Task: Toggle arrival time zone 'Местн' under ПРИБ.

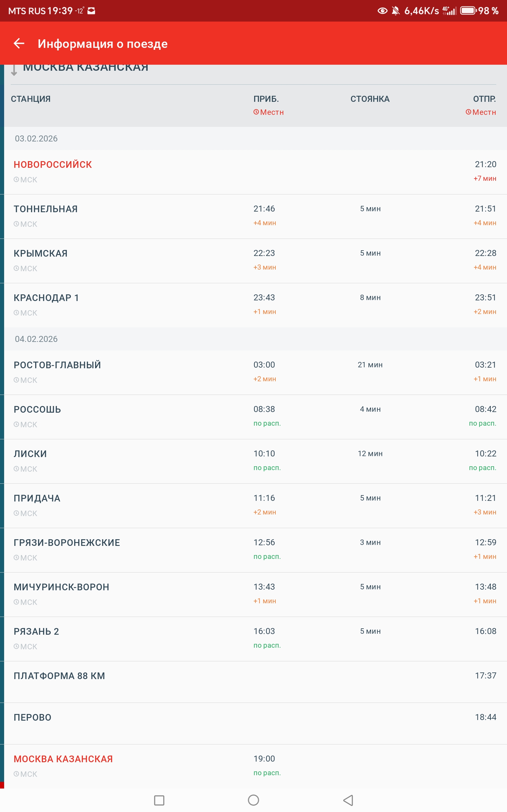Action: click(268, 112)
